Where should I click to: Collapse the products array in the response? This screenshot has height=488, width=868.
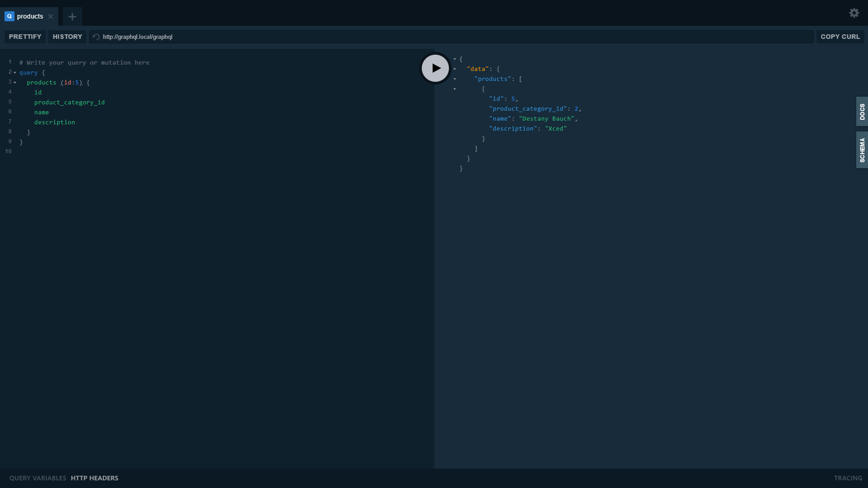(x=454, y=79)
